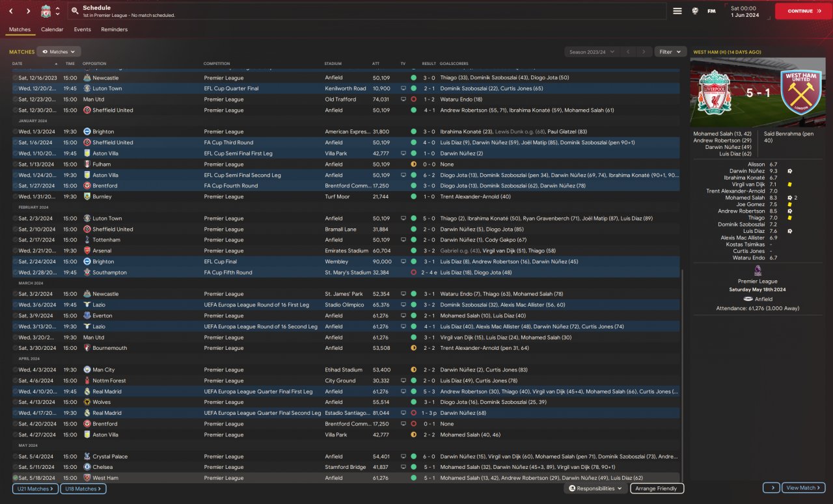Click the Nottm Forest club badge

tap(87, 381)
